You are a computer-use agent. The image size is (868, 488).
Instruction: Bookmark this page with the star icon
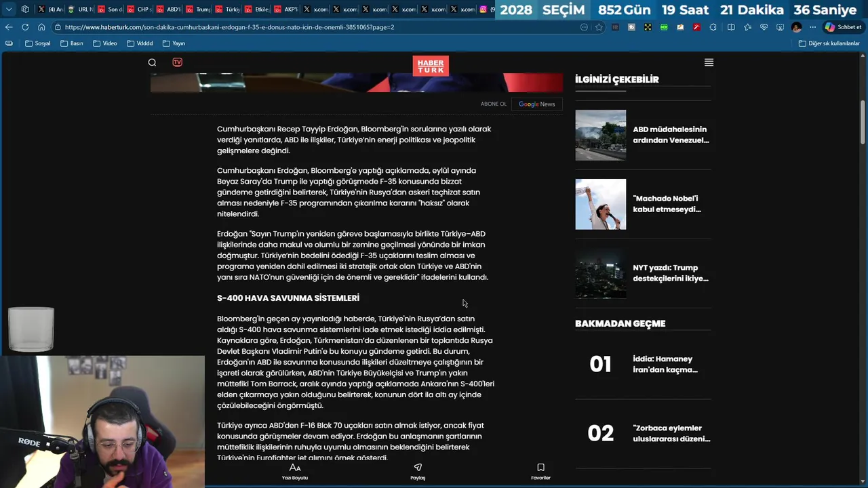point(599,27)
